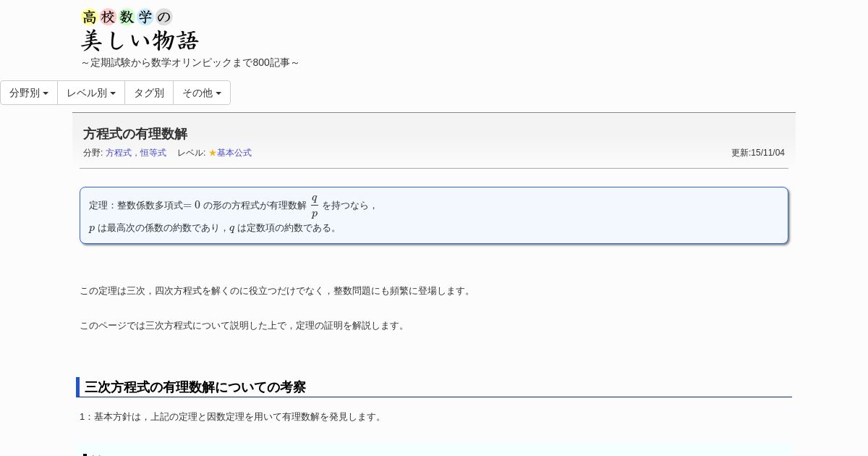Click the line starting 1：基本方針は
This screenshot has width=868, height=456.
tap(231, 417)
